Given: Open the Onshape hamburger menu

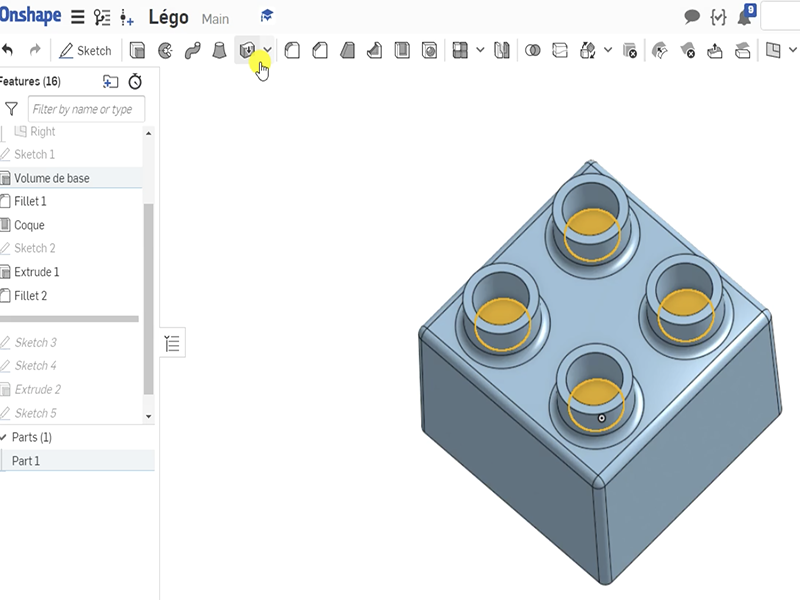Looking at the screenshot, I should (78, 17).
